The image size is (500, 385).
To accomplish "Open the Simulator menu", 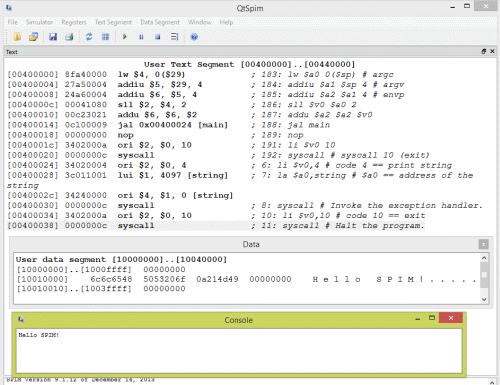I will (x=39, y=22).
